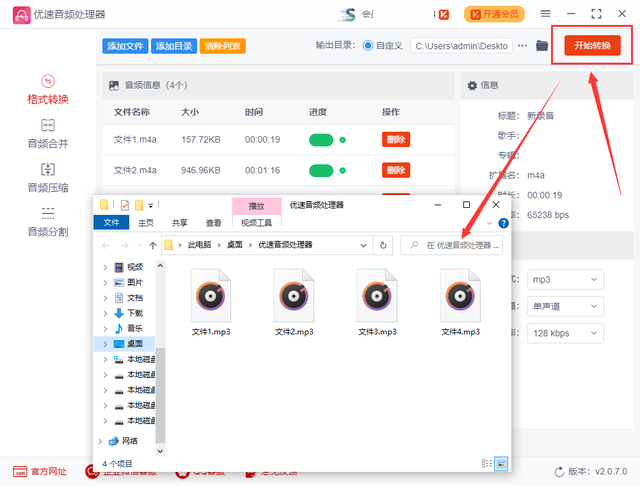Viewport: 640px width, 486px height.
Task: Open the output folder icon
Action: [x=542, y=45]
